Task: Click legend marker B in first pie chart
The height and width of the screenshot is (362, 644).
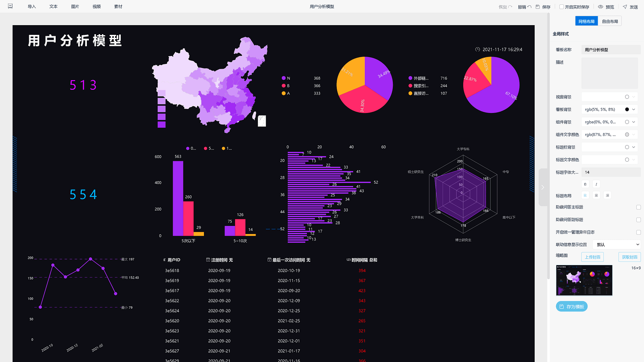Action: tap(283, 86)
